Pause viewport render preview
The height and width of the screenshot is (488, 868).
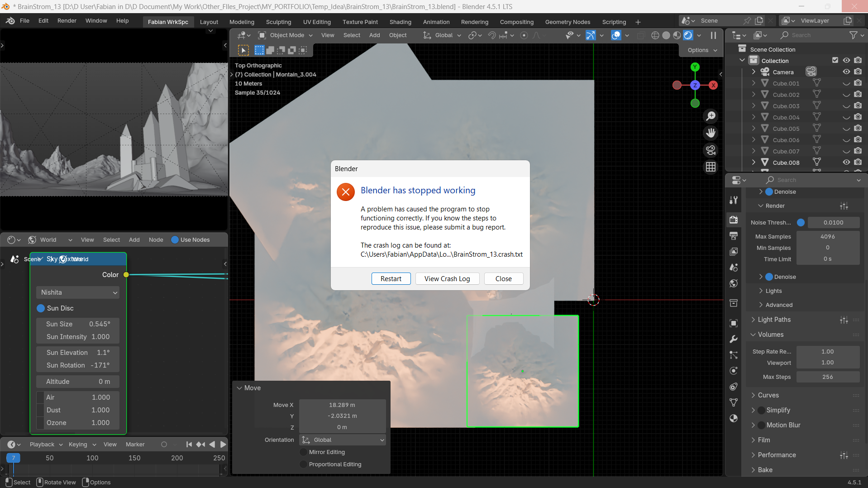[x=713, y=35]
